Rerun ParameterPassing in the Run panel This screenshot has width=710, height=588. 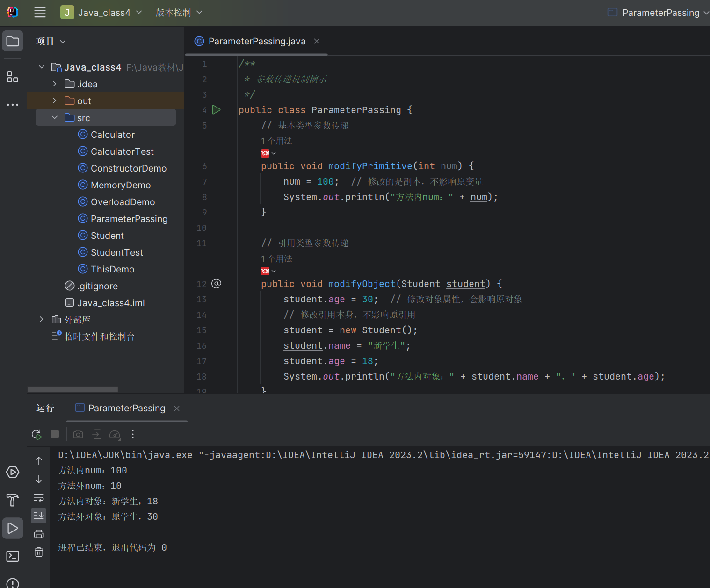click(37, 434)
